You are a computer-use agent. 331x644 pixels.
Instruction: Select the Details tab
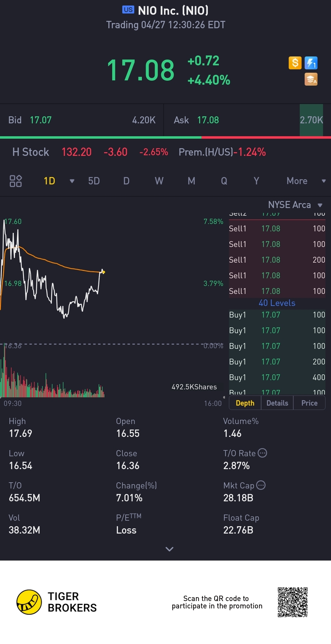pos(277,403)
